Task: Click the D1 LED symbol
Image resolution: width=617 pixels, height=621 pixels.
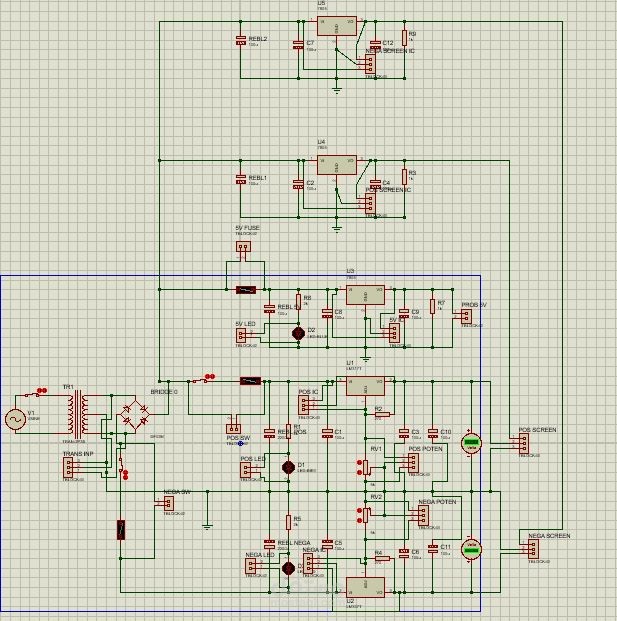Action: (x=288, y=467)
